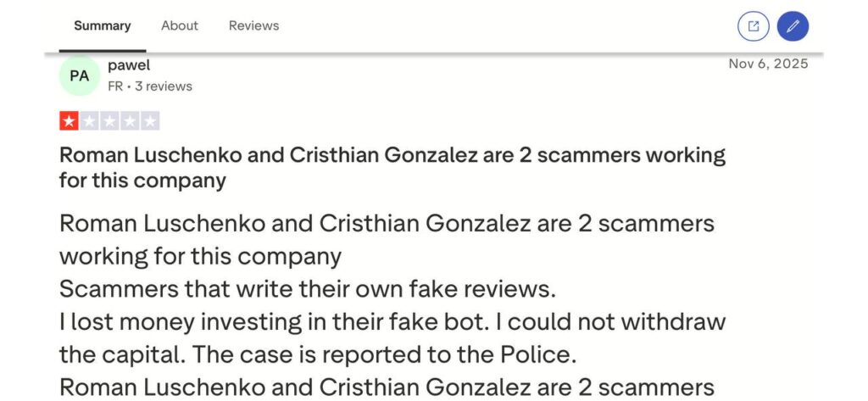Image resolution: width=868 pixels, height=401 pixels.
Task: View pawel's 3 reviews link
Action: 164,86
